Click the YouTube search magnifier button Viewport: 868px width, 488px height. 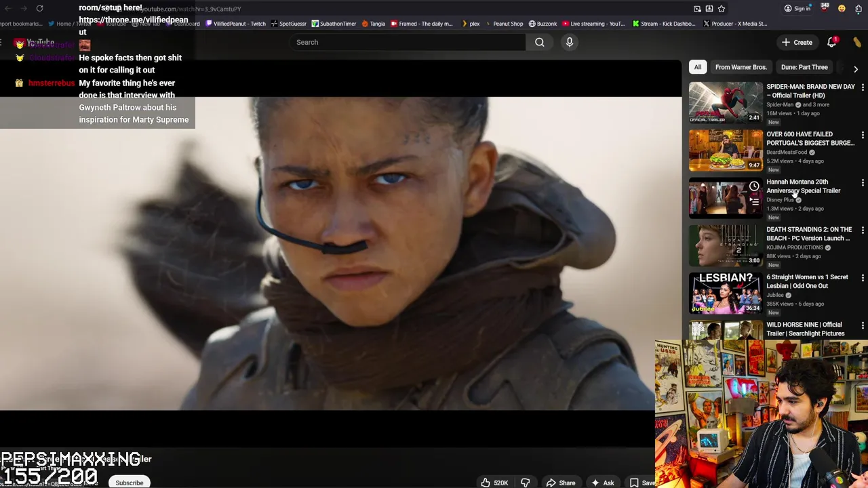pos(539,42)
